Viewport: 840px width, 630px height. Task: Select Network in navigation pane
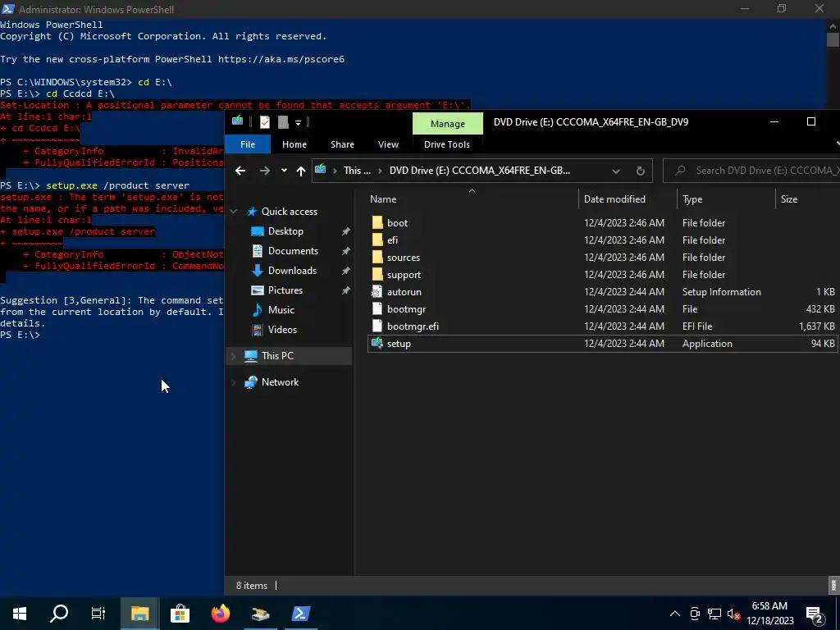280,382
